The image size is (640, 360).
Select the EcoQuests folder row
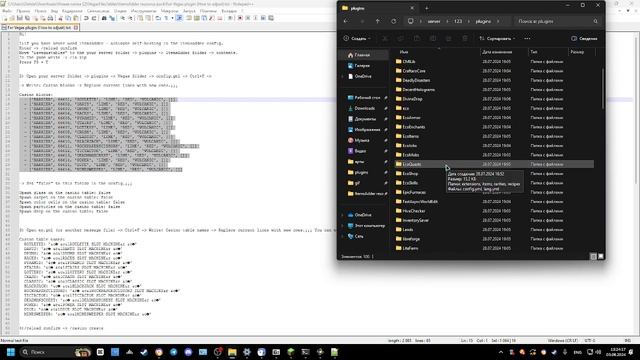494,164
